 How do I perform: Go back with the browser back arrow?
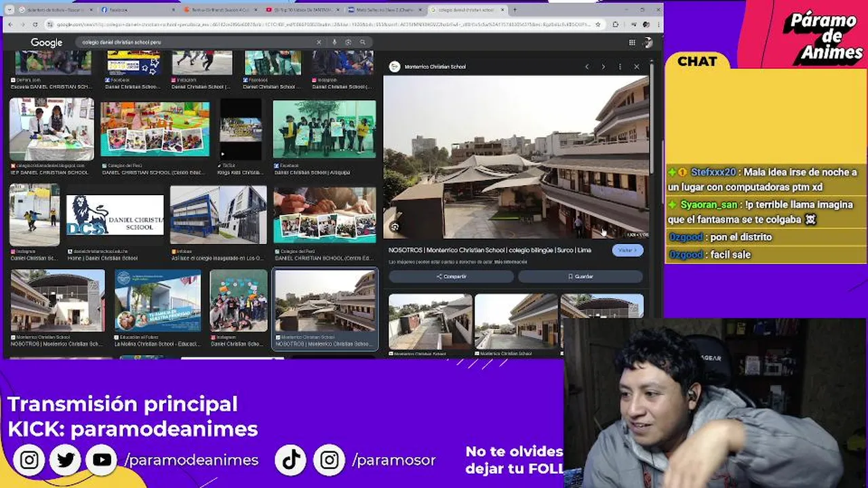(x=12, y=24)
